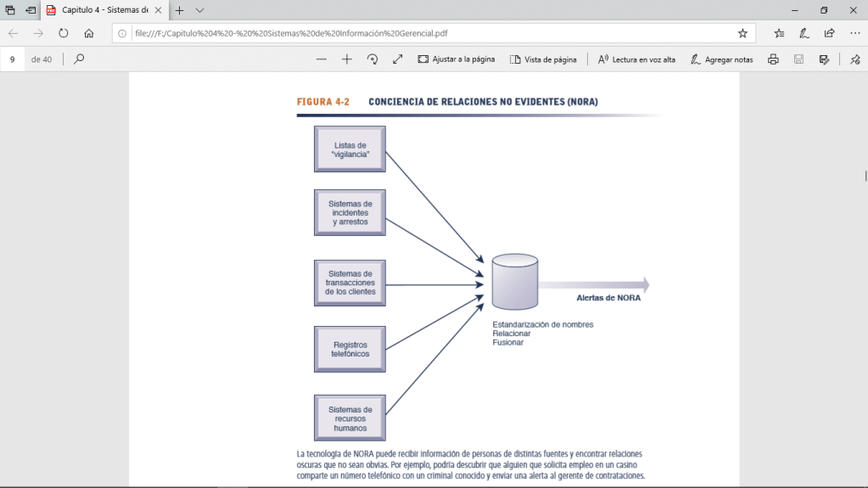This screenshot has width=868, height=488.
Task: Add page to favorites with star icon
Action: [742, 33]
